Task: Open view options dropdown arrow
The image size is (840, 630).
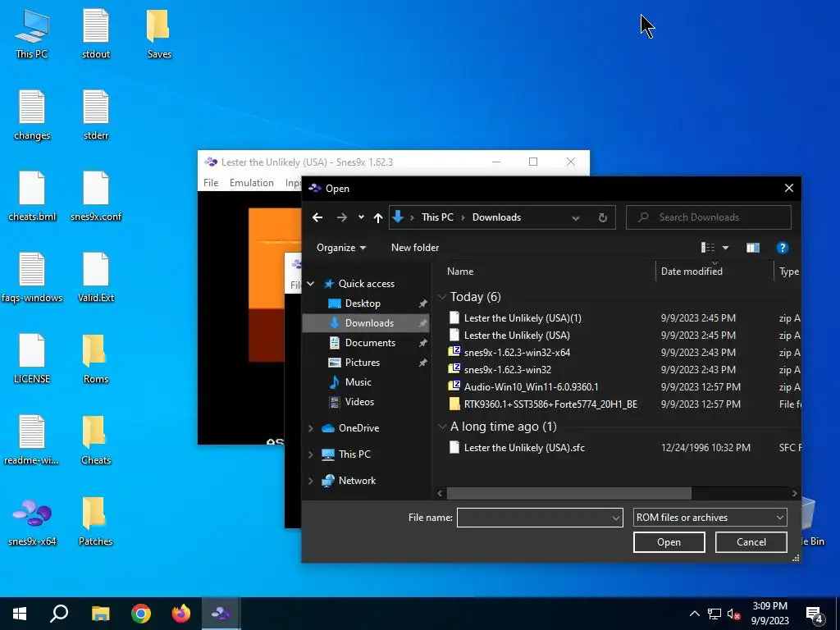Action: click(725, 248)
